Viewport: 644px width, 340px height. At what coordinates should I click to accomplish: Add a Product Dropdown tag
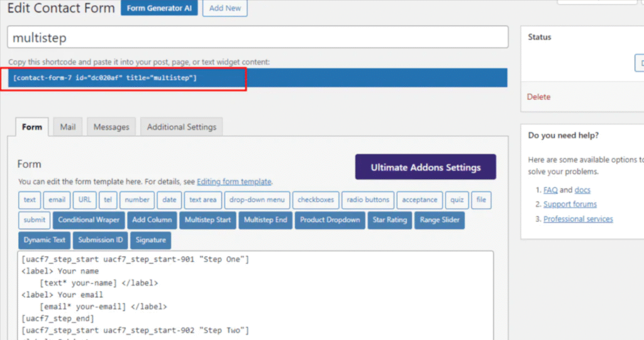pyautogui.click(x=330, y=220)
